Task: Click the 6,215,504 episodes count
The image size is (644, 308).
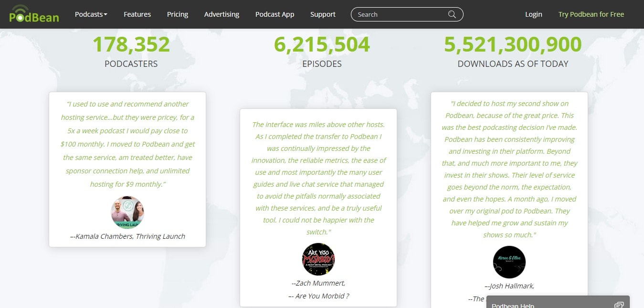Action: 322,44
